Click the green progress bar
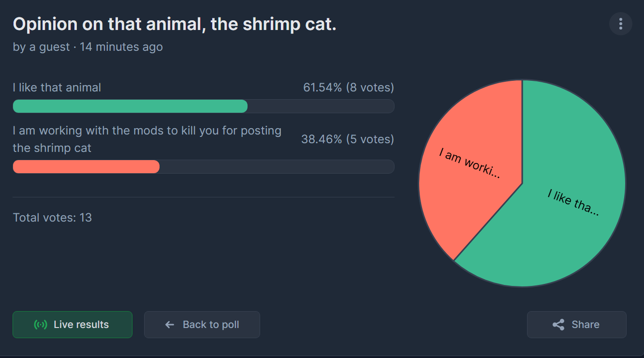644x358 pixels. tap(130, 106)
